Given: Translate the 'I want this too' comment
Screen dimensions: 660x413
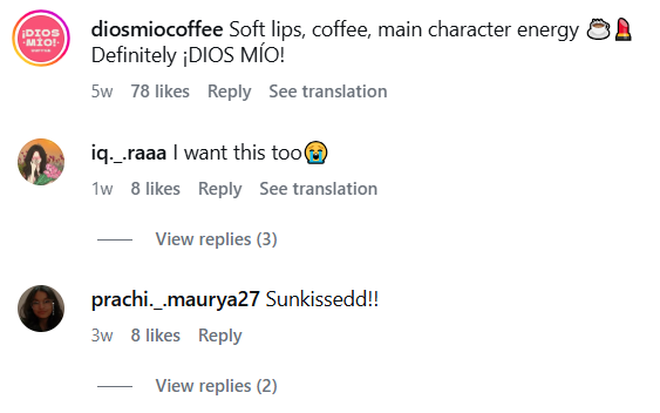Looking at the screenshot, I should [318, 189].
